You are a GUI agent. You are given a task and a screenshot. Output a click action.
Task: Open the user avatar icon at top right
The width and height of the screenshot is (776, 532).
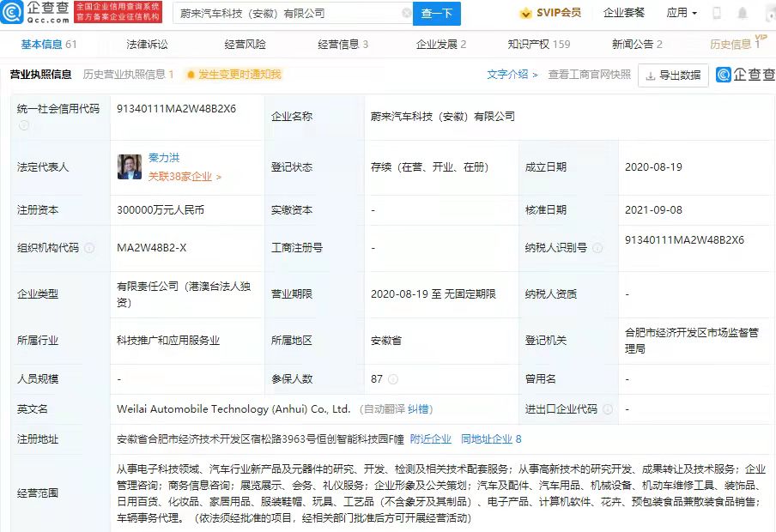pos(770,13)
